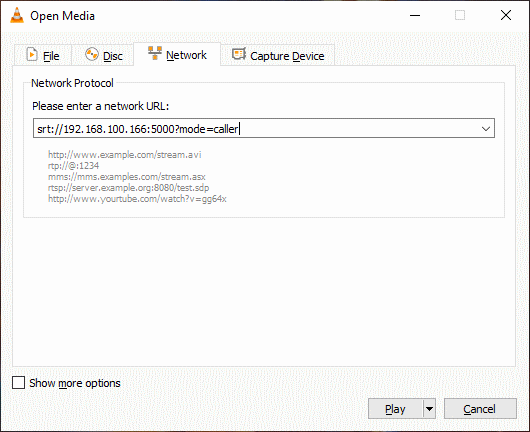The width and height of the screenshot is (530, 432).
Task: Click the Cancel button
Action: tap(480, 409)
